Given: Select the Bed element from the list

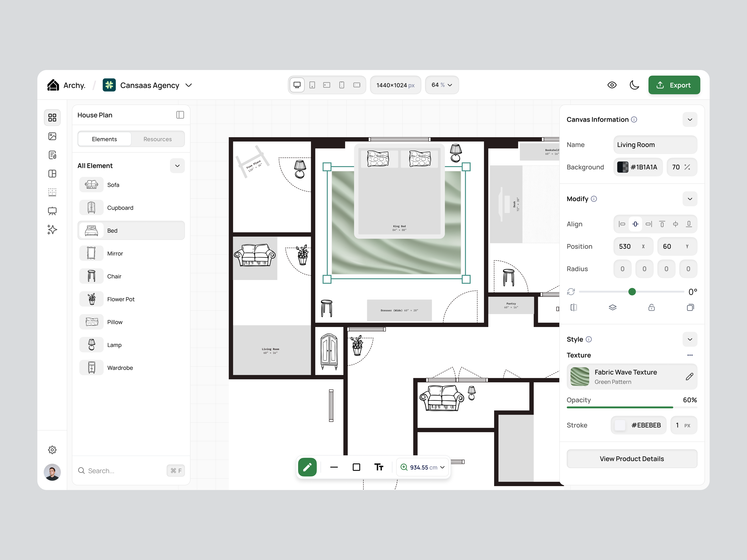Looking at the screenshot, I should click(x=131, y=230).
